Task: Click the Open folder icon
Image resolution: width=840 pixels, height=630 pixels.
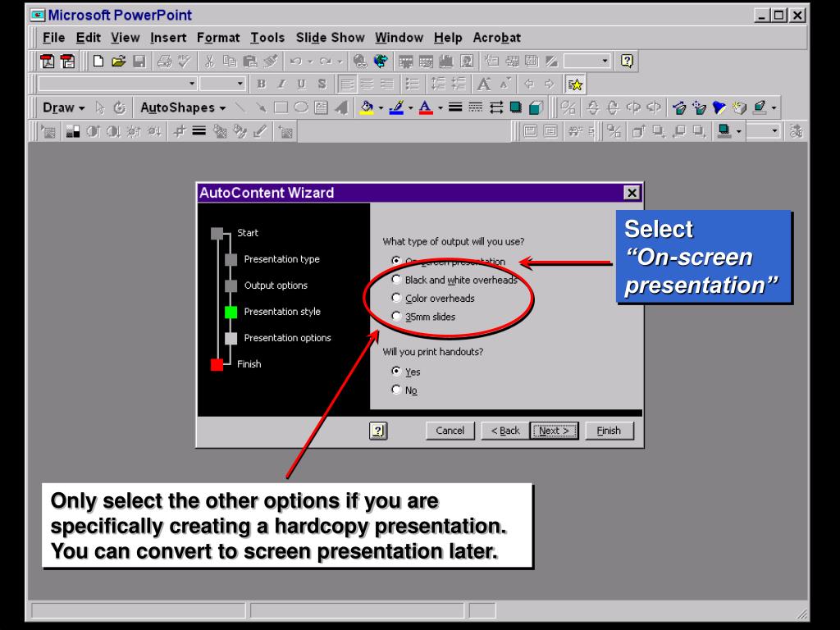Action: pyautogui.click(x=118, y=61)
